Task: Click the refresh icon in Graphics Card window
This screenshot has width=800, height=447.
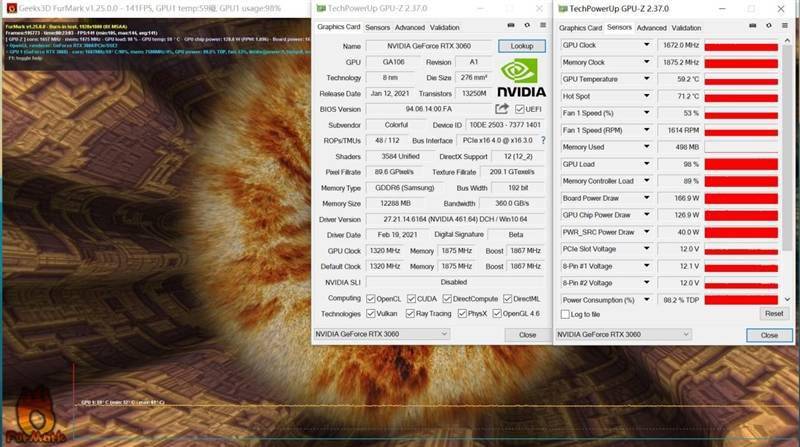Action: (527, 26)
